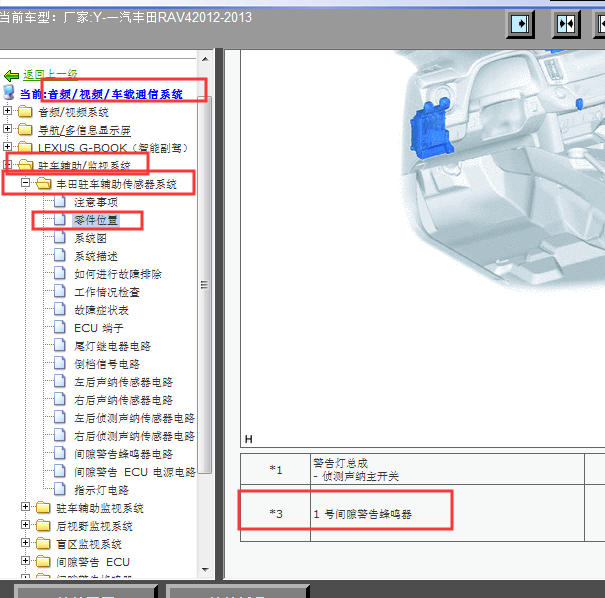Open 左后声纳传感器电路 document
The width and height of the screenshot is (605, 598).
[123, 382]
